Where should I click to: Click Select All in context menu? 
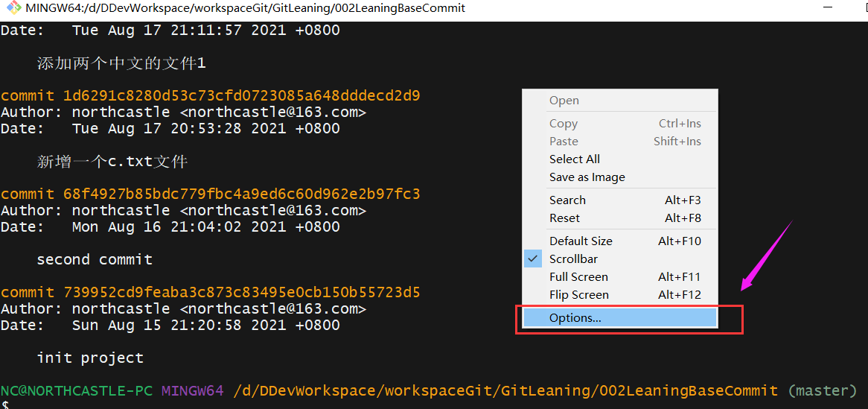[x=620, y=159]
